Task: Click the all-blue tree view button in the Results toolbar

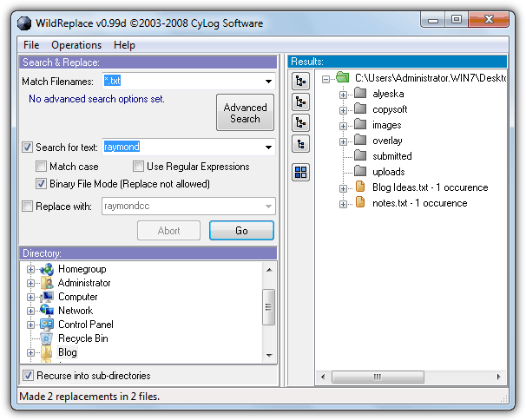Action: (300, 82)
